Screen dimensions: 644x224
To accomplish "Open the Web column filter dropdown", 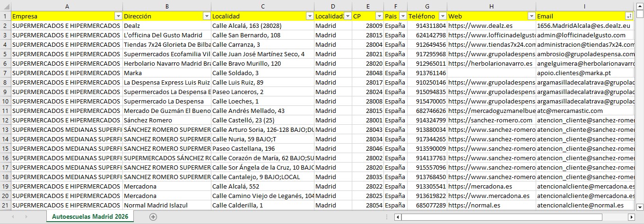I will (531, 16).
